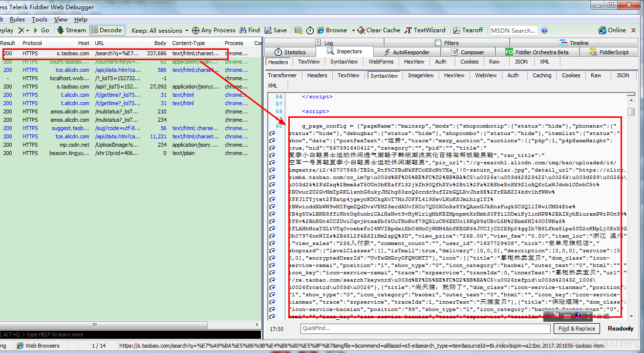The width and height of the screenshot is (644, 353).
Task: Click the floating bar help icon
Action: click(x=578, y=315)
